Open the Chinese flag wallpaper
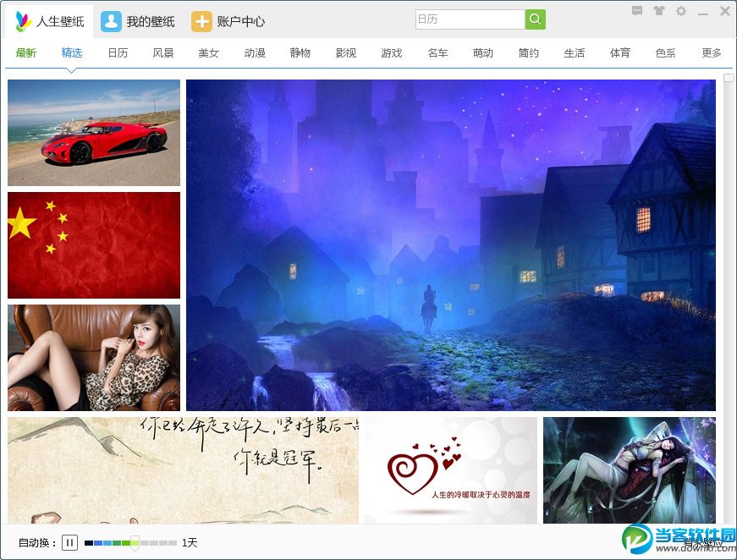Image resolution: width=737 pixels, height=560 pixels. click(94, 245)
